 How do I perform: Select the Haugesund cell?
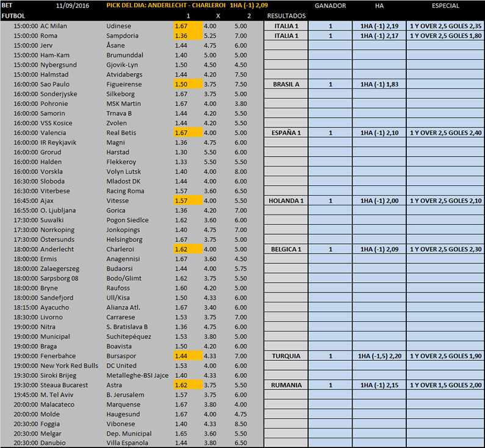[x=123, y=414]
